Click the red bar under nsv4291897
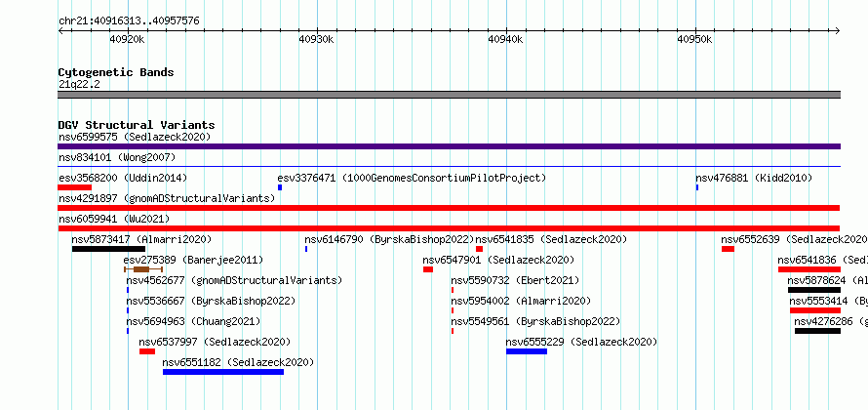Viewport: 868px width, 410px height. [x=449, y=208]
